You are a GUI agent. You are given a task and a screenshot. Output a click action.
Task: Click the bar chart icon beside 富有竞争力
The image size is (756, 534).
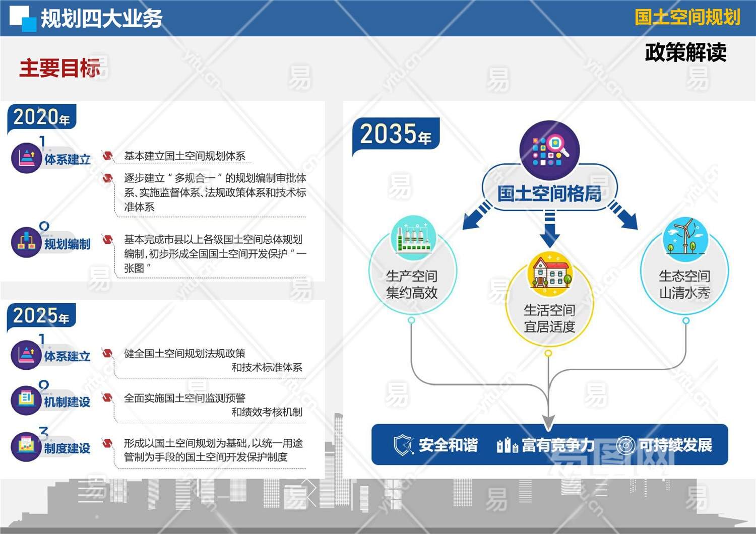click(507, 445)
